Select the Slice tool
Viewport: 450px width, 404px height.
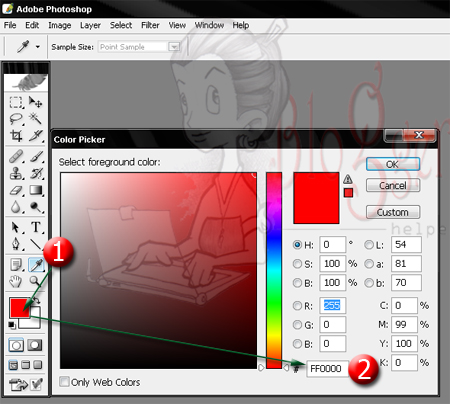35,136
